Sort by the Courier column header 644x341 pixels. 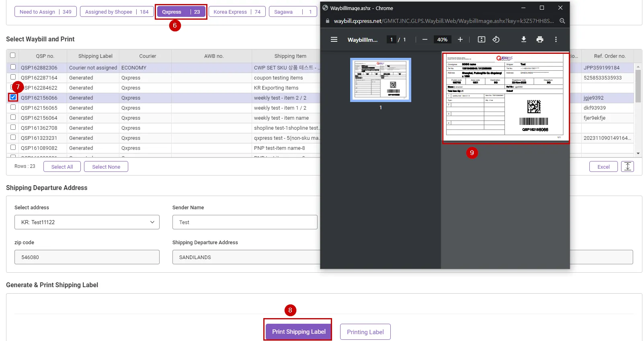(x=146, y=56)
